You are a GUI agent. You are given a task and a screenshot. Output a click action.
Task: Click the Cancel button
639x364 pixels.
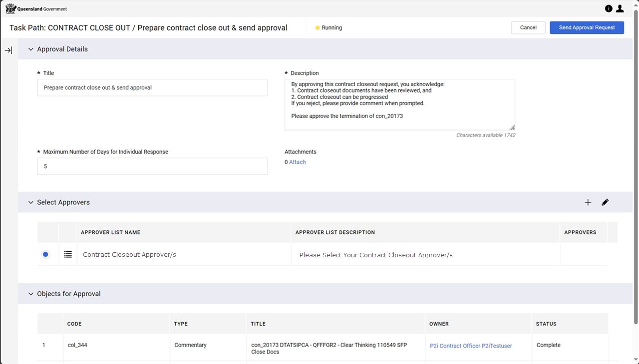528,27
